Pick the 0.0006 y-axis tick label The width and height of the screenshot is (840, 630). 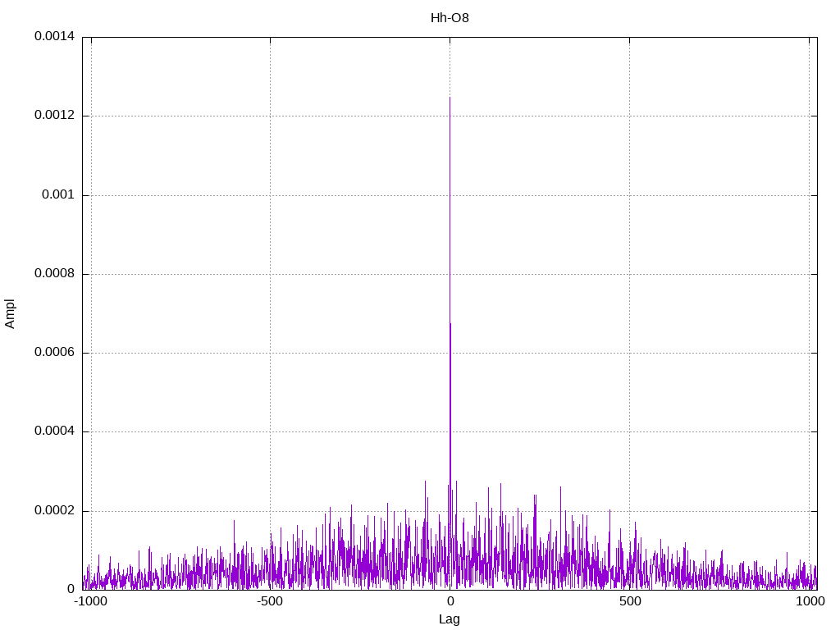click(54, 353)
